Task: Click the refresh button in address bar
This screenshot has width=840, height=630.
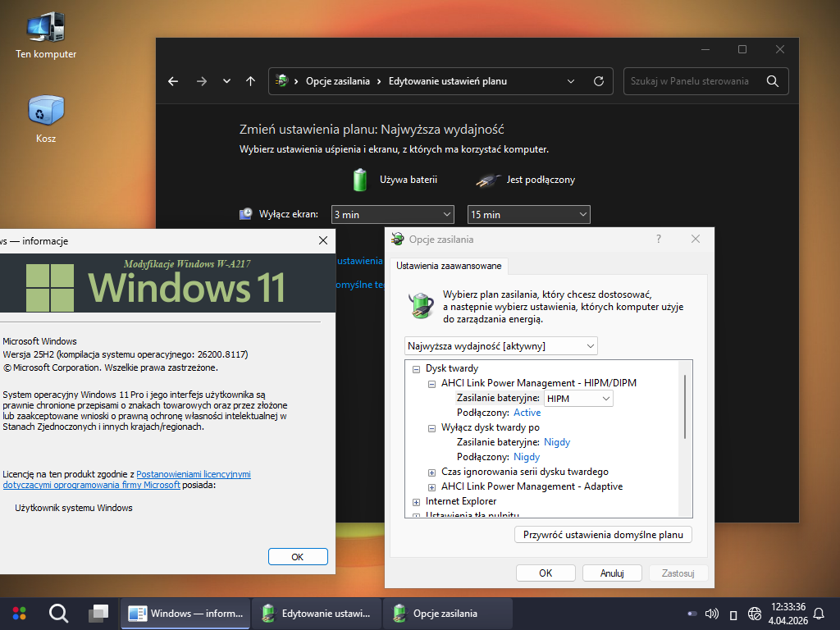Action: point(599,81)
